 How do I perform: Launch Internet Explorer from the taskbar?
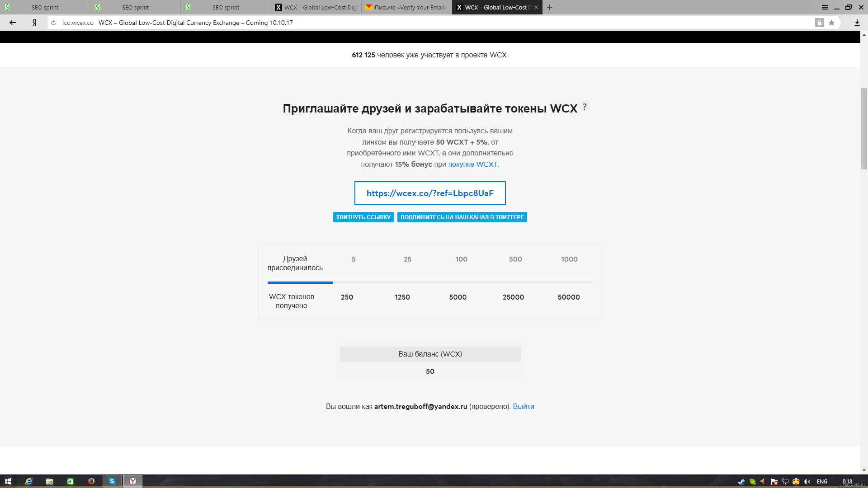[28, 481]
